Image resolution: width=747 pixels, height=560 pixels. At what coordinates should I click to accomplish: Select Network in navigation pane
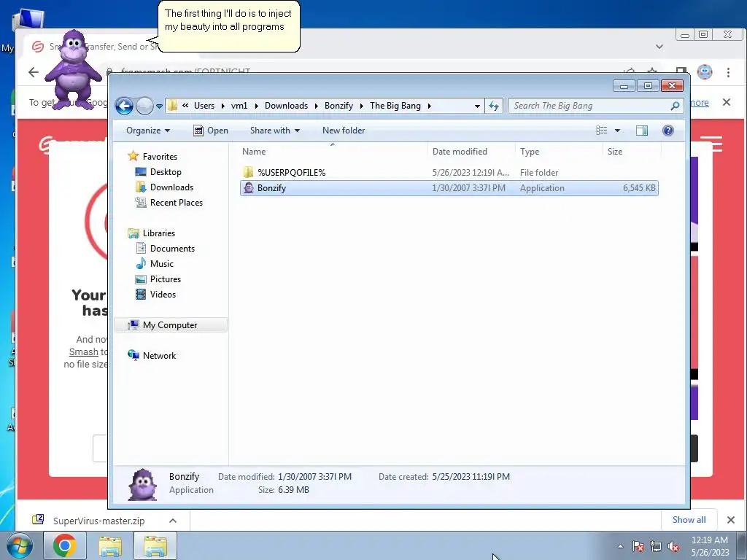(x=159, y=355)
